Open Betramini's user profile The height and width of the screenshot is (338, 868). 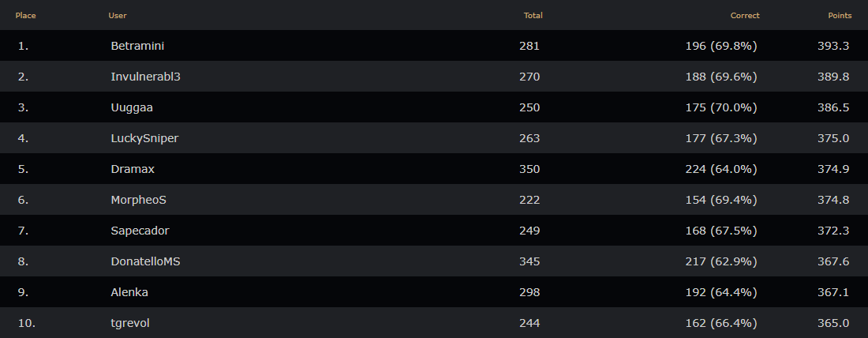tap(137, 46)
